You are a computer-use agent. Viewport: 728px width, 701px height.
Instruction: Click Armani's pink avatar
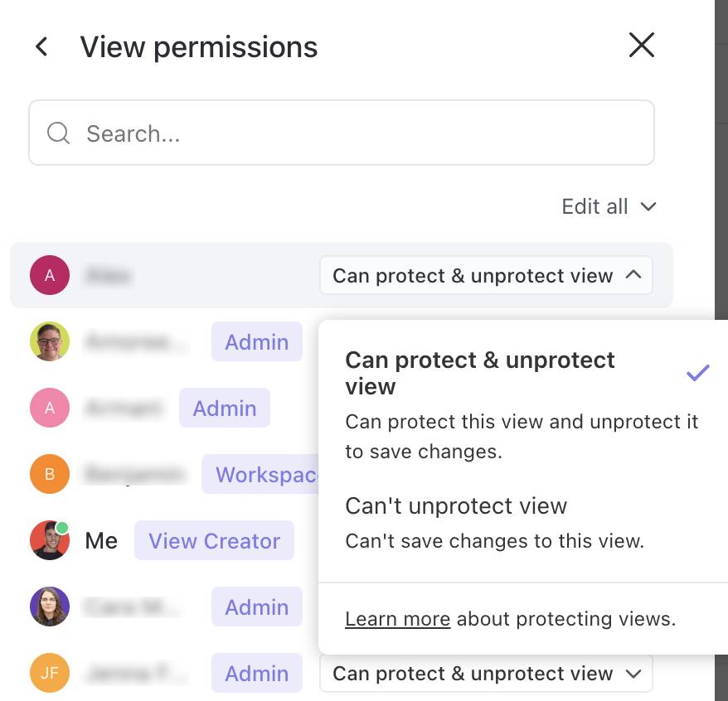49,408
